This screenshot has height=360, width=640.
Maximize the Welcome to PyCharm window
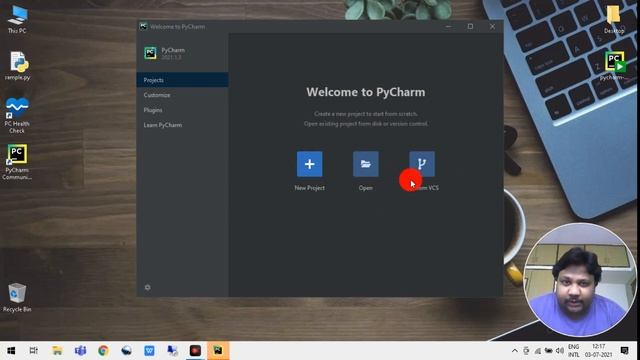[x=470, y=27]
